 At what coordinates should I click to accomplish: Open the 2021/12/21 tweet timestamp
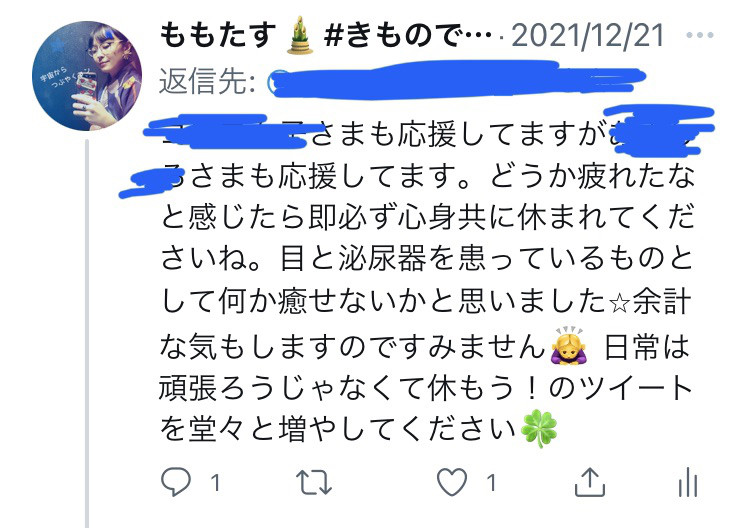pos(588,35)
